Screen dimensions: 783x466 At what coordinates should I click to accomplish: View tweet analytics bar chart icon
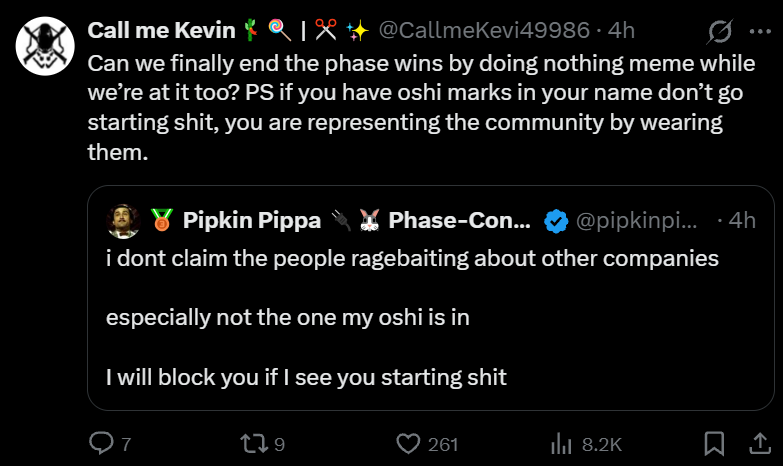pos(561,444)
